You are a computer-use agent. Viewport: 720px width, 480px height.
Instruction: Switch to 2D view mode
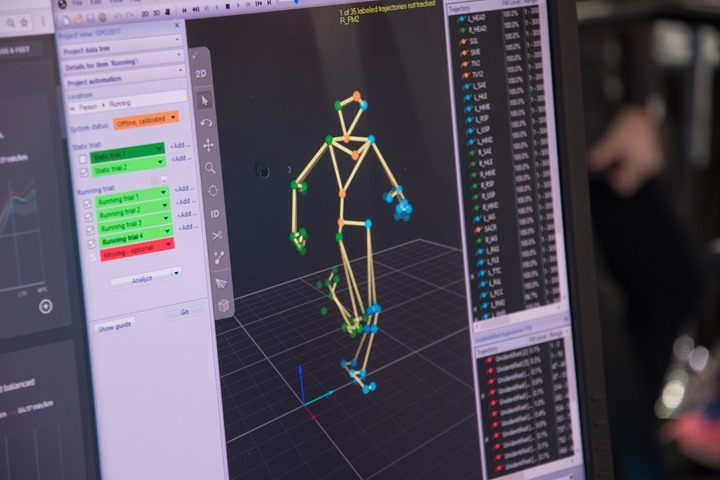coord(201,73)
